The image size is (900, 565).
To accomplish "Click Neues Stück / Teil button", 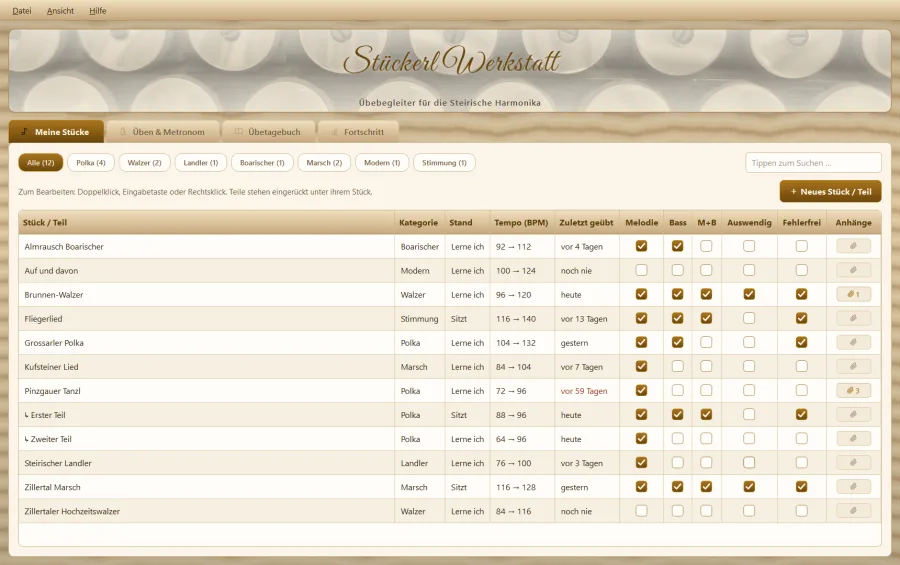I will (x=831, y=192).
